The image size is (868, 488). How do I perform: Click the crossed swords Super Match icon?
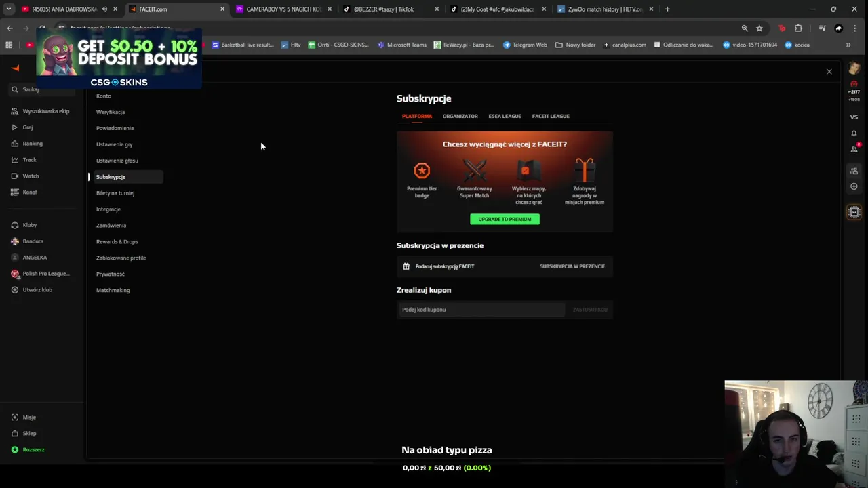coord(474,170)
